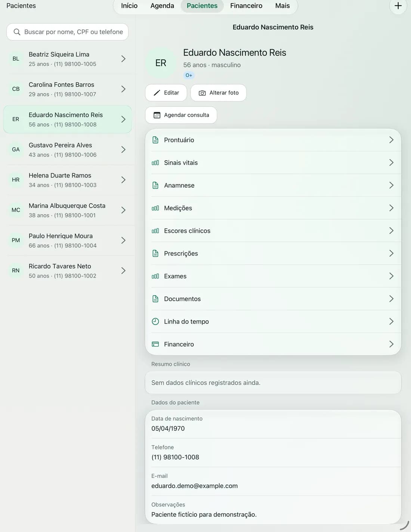Select patient Paulo Henrique Moura

click(68, 240)
